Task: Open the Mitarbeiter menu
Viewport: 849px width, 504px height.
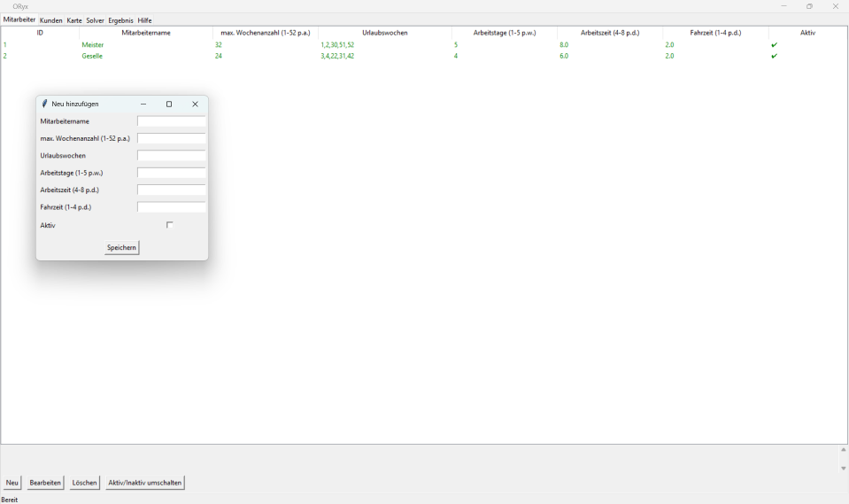Action: [19, 20]
